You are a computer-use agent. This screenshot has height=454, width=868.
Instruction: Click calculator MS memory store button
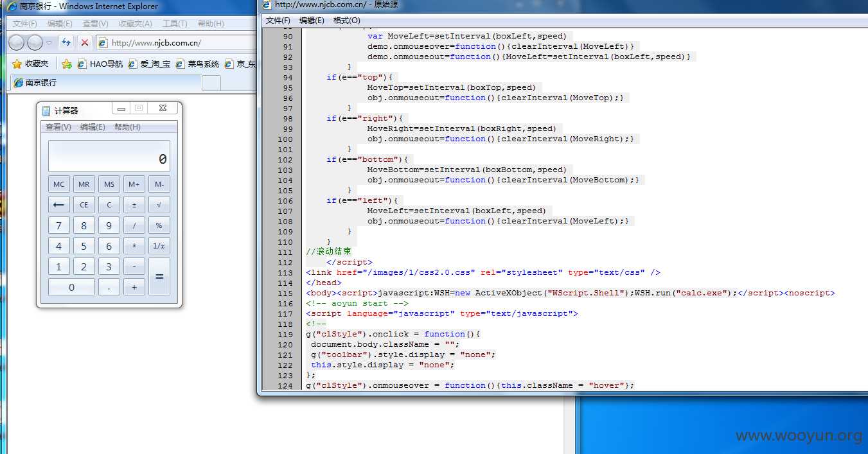(109, 184)
